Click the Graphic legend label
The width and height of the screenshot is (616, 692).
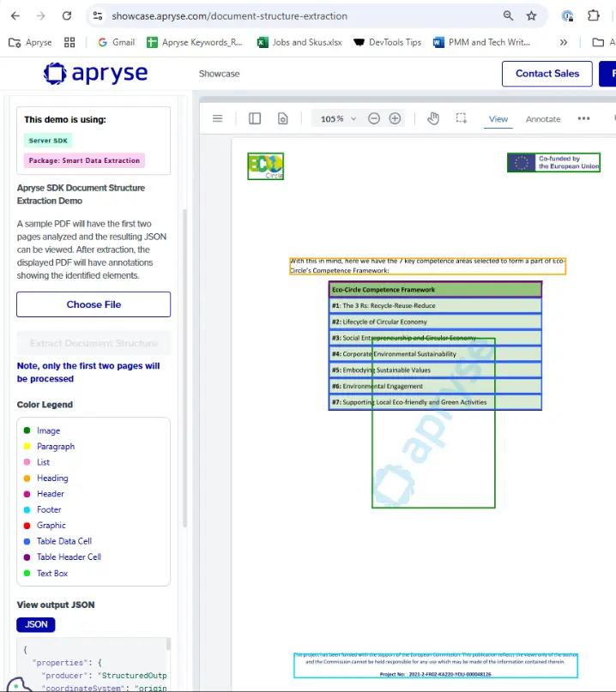(x=51, y=525)
